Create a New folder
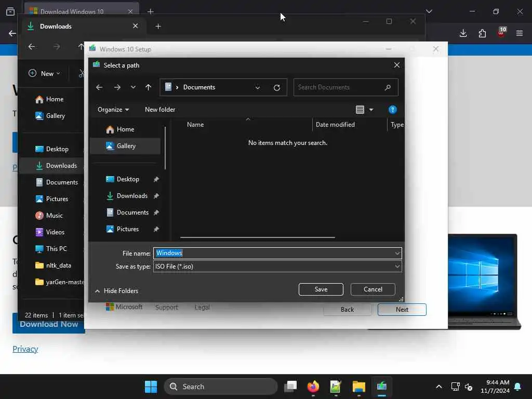532x399 pixels. click(160, 110)
